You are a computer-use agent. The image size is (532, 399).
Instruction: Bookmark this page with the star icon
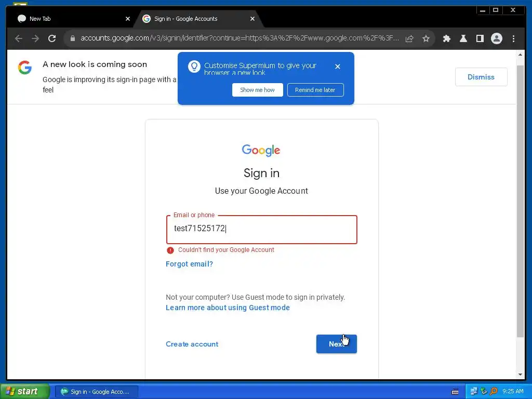(x=426, y=38)
